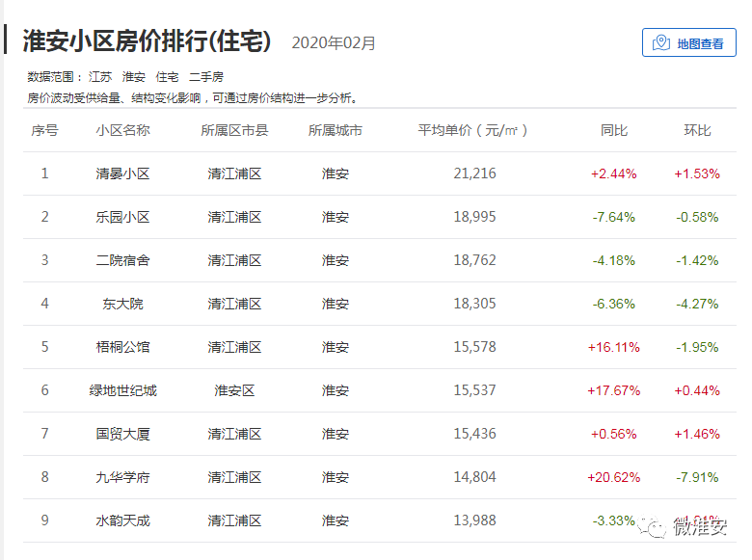Open the 东大院 community entry
The width and height of the screenshot is (752, 560).
click(122, 304)
